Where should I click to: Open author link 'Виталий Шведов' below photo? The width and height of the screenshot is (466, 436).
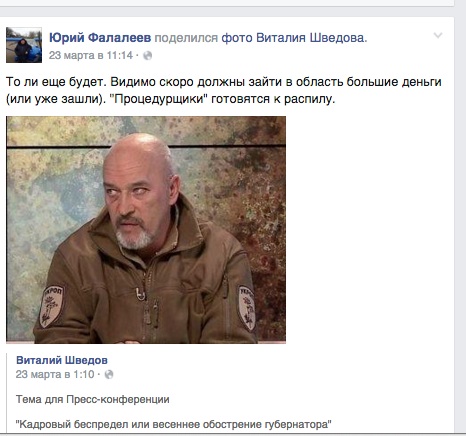coord(62,360)
